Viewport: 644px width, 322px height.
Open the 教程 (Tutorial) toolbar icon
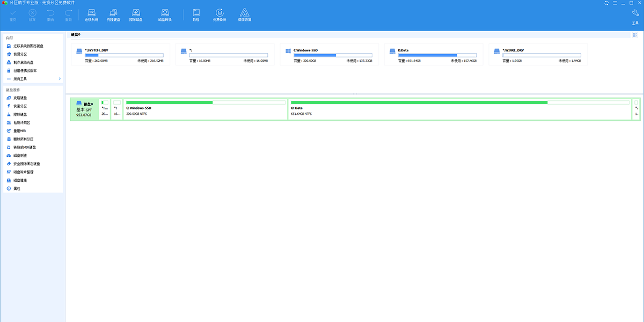(x=196, y=15)
